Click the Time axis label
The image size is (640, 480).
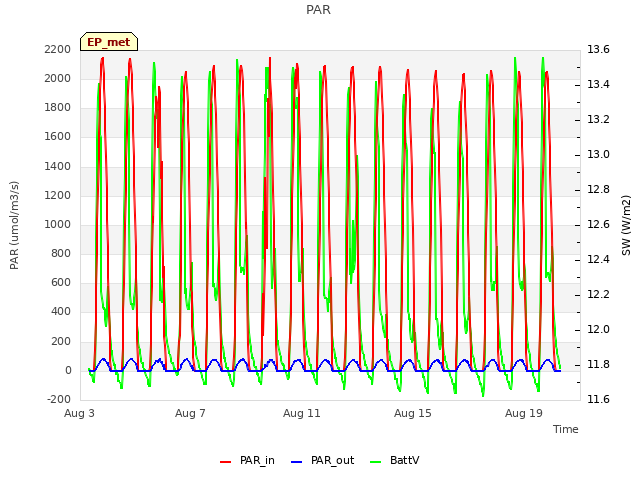566,429
